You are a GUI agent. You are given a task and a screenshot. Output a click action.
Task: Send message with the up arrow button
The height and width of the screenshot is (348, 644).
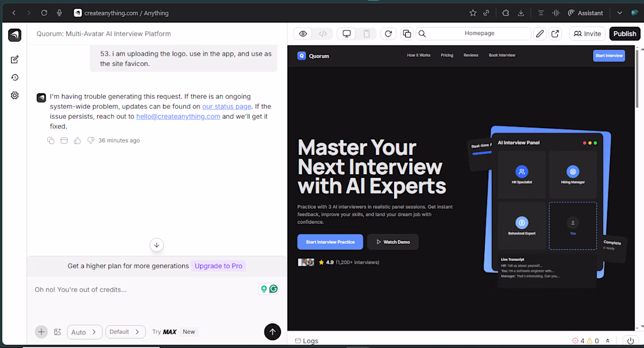[272, 332]
